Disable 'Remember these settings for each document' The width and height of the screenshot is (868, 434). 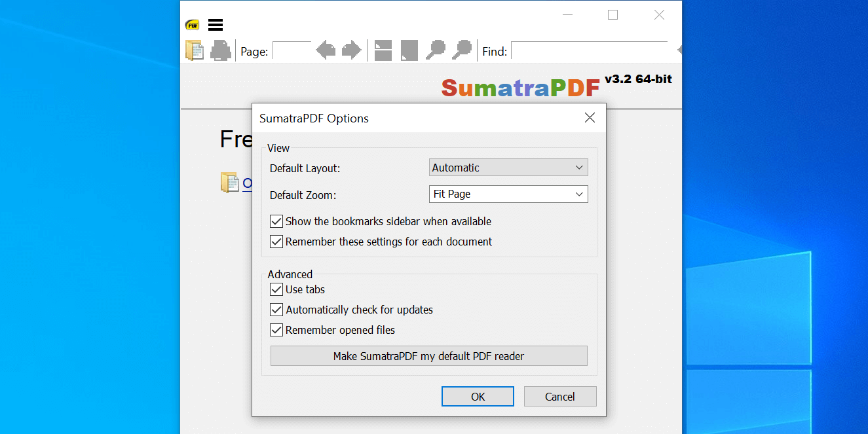(276, 241)
